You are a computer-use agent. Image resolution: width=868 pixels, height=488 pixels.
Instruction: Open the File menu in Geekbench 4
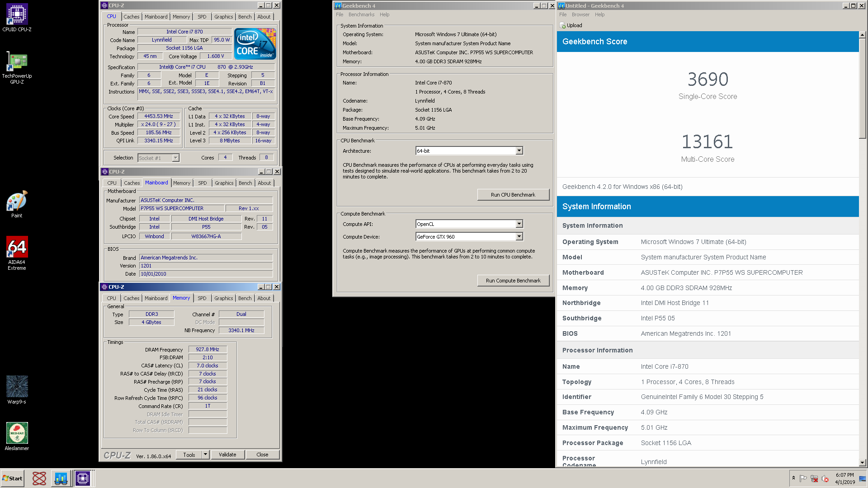(x=340, y=14)
